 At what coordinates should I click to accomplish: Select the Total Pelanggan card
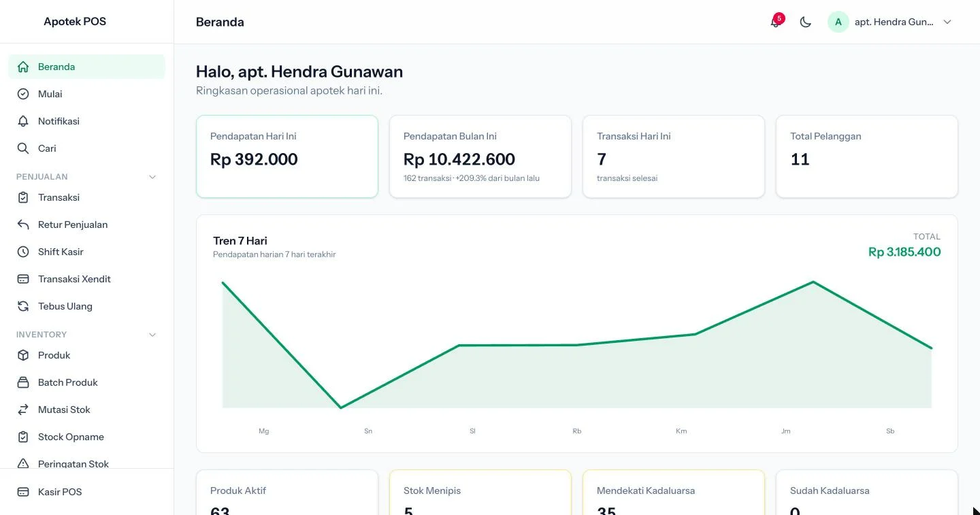(x=867, y=156)
